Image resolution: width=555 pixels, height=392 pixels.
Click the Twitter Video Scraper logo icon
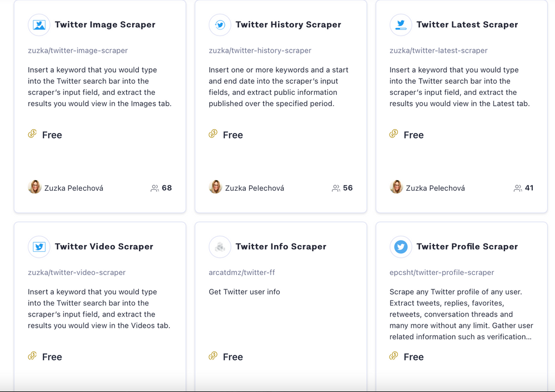point(39,247)
